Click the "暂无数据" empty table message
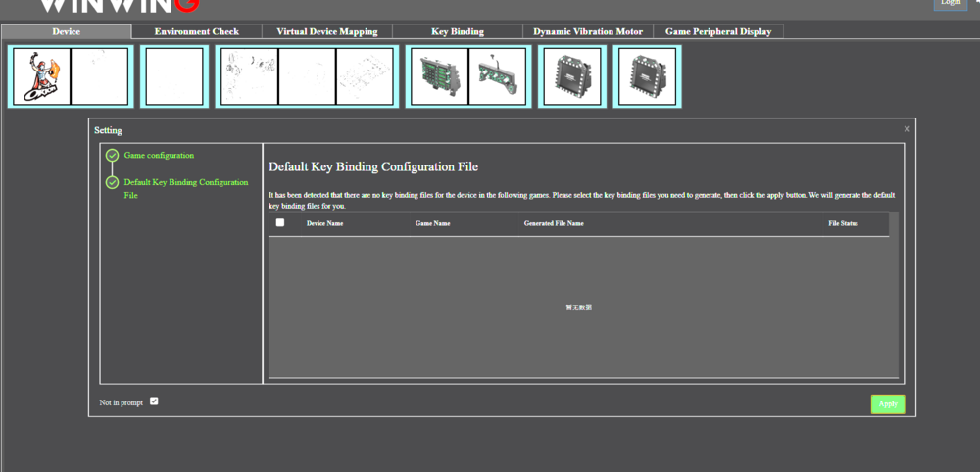Screen dimensions: 980x472 579,307
